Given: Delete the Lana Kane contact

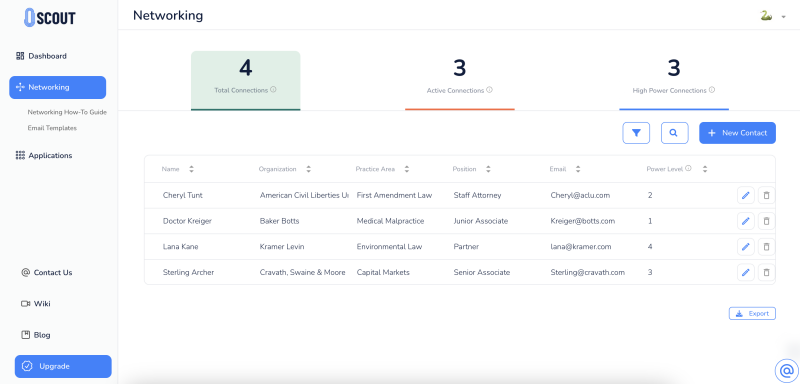Looking at the screenshot, I should tap(766, 247).
